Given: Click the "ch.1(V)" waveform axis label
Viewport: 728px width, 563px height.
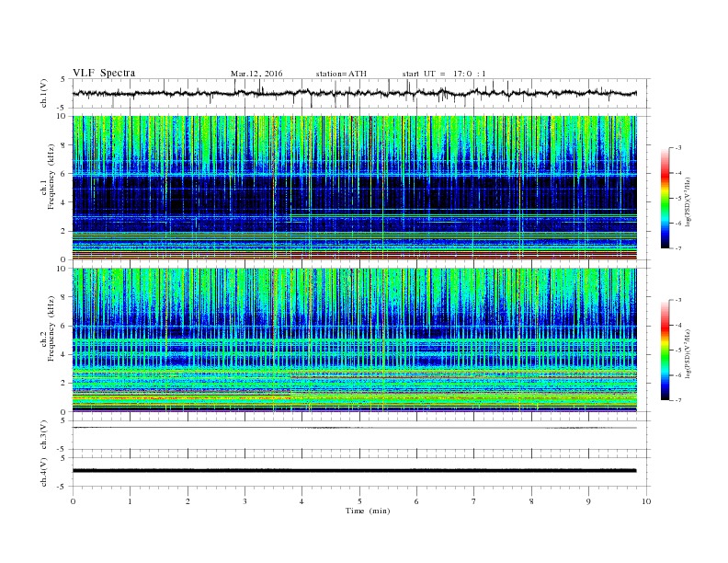Looking at the screenshot, I should [44, 93].
